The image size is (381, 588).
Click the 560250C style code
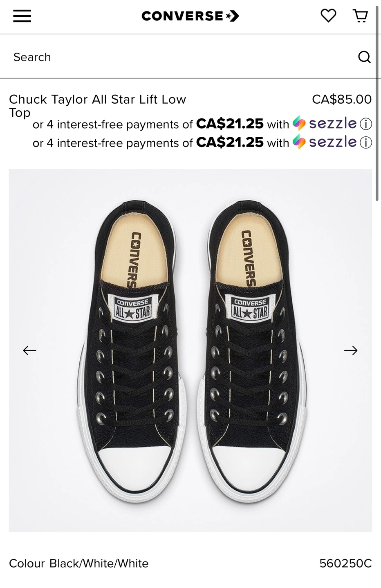click(x=345, y=563)
